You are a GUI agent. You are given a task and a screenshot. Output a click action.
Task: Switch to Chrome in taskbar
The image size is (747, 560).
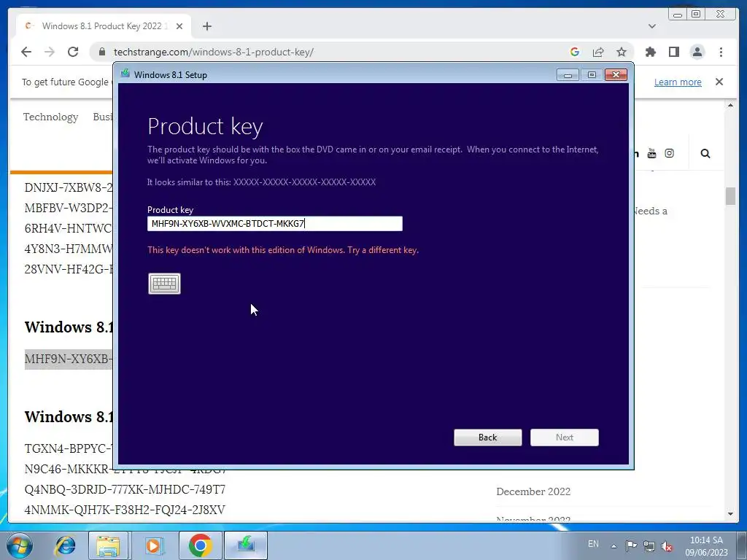tap(200, 545)
